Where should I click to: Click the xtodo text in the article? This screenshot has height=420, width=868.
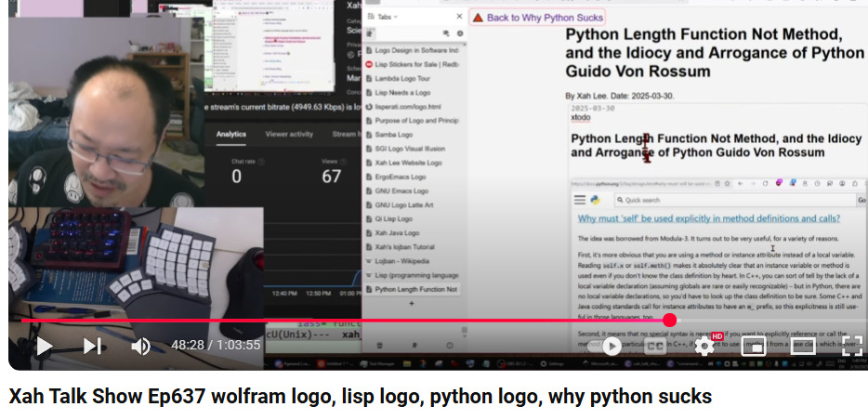[x=581, y=117]
